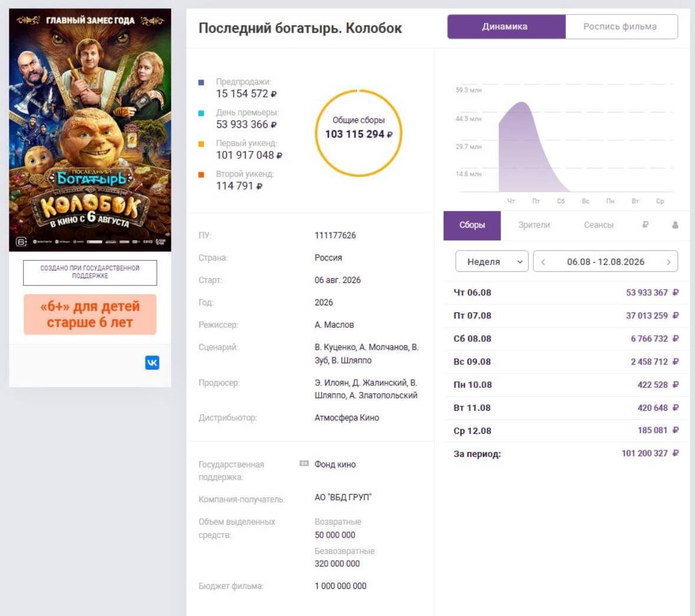Click the yellow Первый уикенд legend marker
The width and height of the screenshot is (695, 616).
[x=201, y=144]
